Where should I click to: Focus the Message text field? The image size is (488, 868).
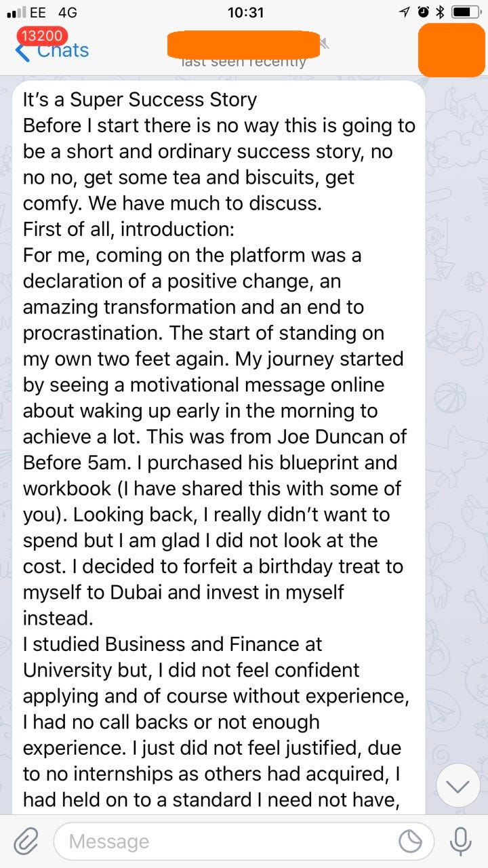pyautogui.click(x=230, y=842)
